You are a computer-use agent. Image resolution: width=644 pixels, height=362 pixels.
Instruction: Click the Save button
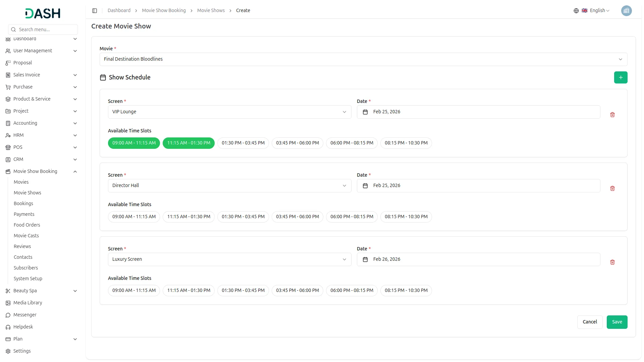point(617,322)
